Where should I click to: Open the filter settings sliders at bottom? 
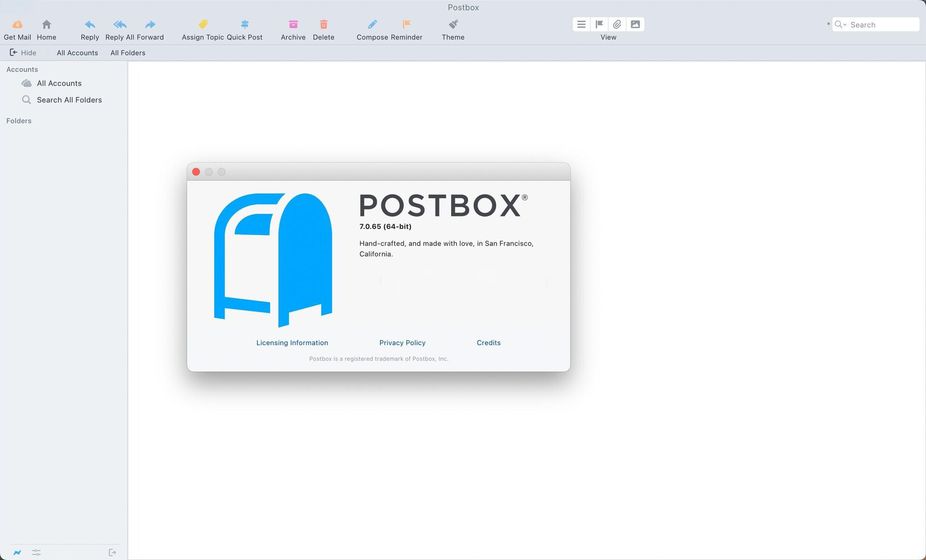click(x=36, y=552)
